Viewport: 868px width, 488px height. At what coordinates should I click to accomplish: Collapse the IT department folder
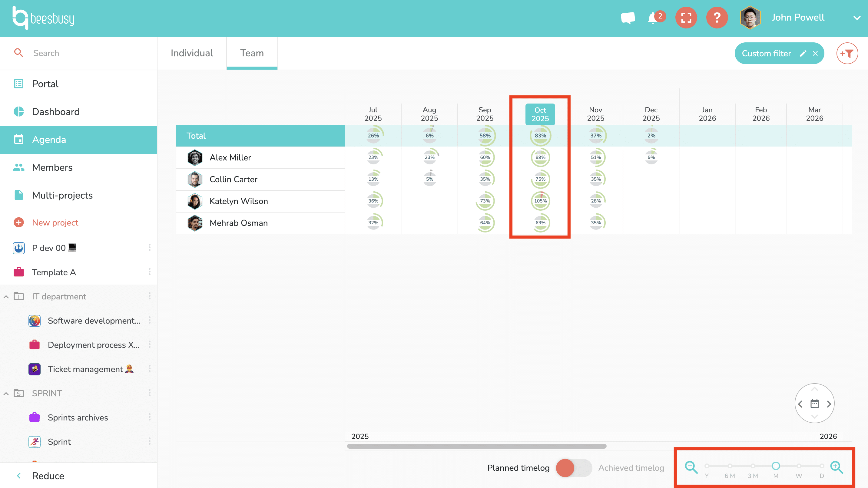click(x=6, y=297)
